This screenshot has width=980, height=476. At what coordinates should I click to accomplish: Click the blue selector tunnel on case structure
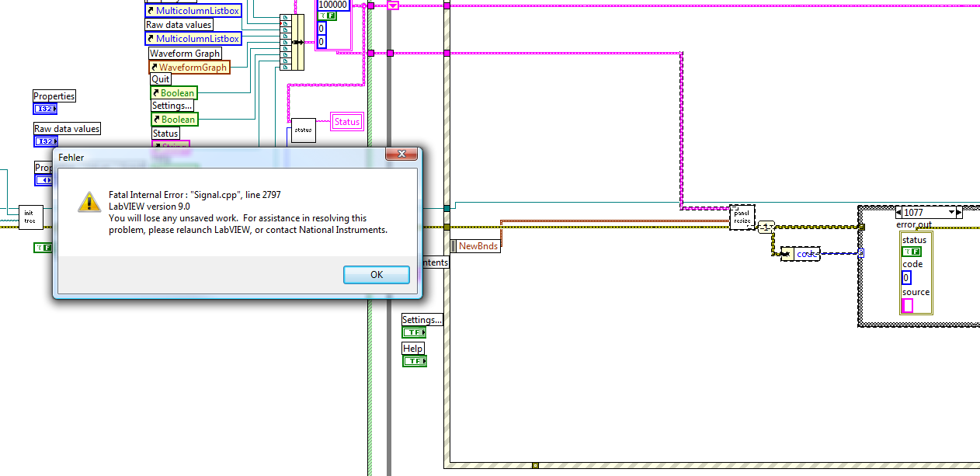(861, 252)
